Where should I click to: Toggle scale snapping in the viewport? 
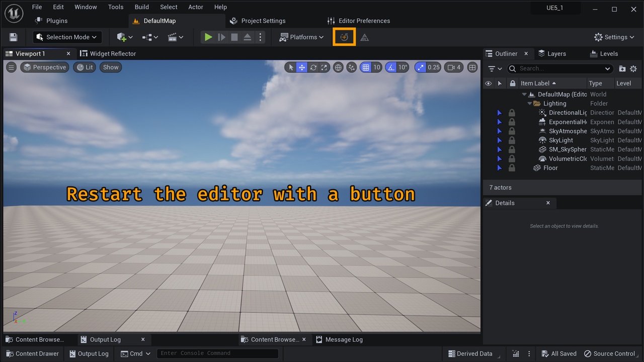(421, 67)
